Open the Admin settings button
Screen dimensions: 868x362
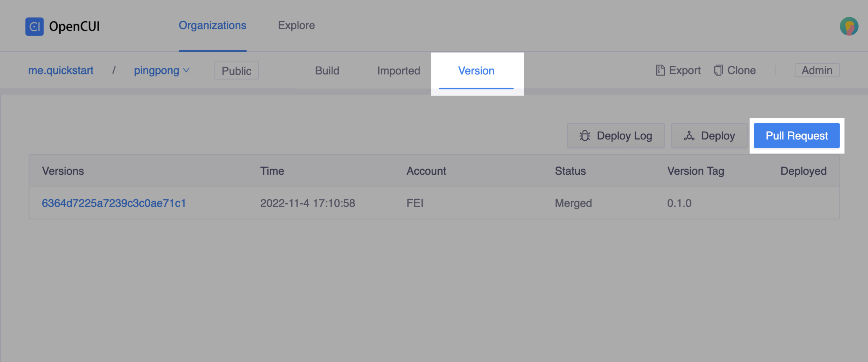pyautogui.click(x=817, y=70)
